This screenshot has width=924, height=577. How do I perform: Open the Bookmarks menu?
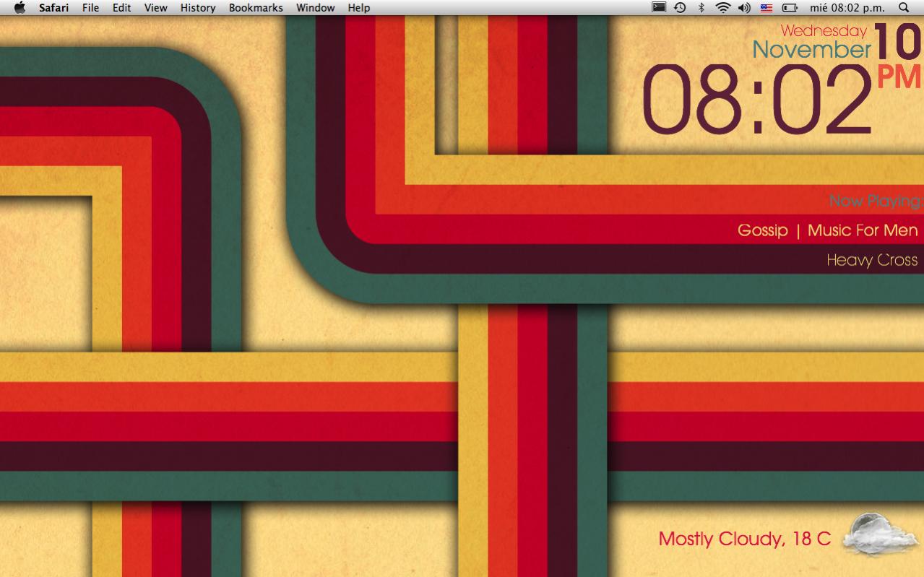tap(256, 7)
